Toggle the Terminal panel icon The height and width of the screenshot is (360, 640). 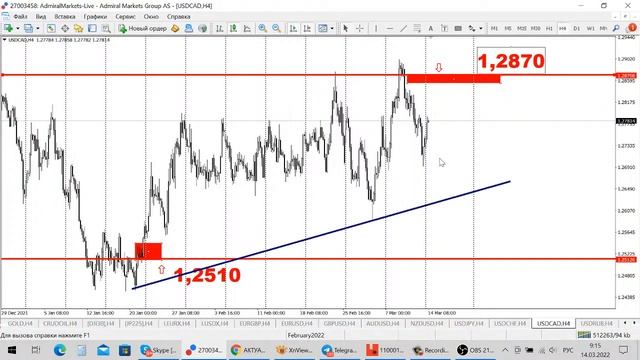(92, 28)
